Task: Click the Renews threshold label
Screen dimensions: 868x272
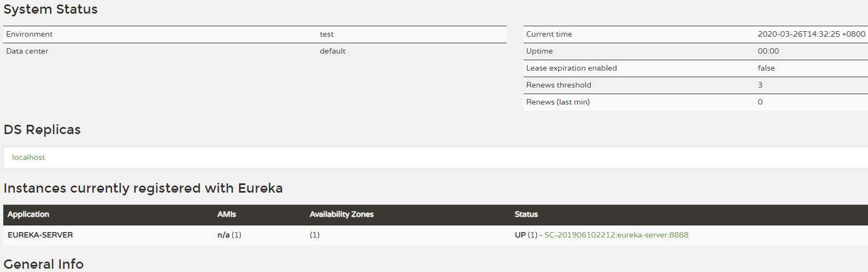Action: pyautogui.click(x=559, y=85)
